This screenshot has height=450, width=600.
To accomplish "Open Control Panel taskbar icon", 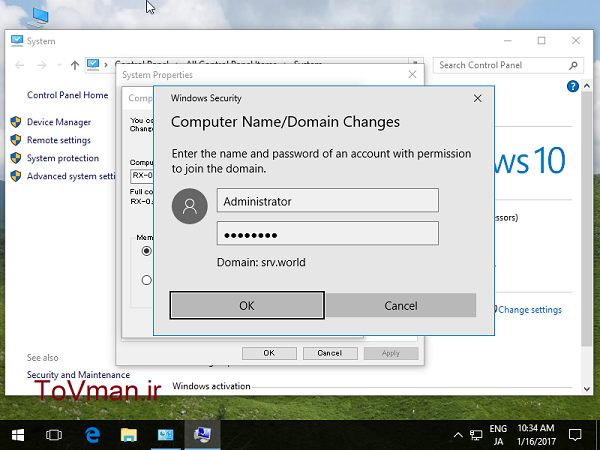I will point(165,435).
